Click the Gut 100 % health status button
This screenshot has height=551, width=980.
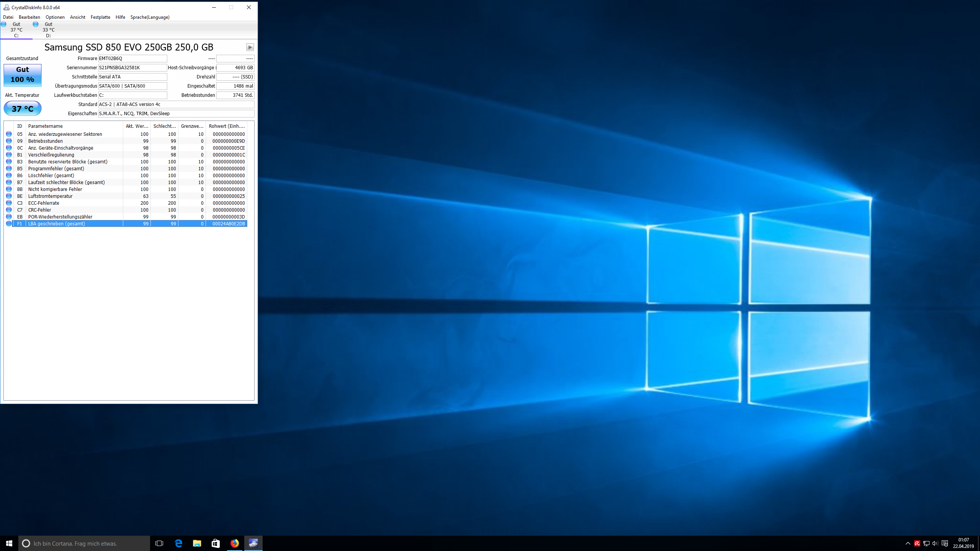click(23, 75)
